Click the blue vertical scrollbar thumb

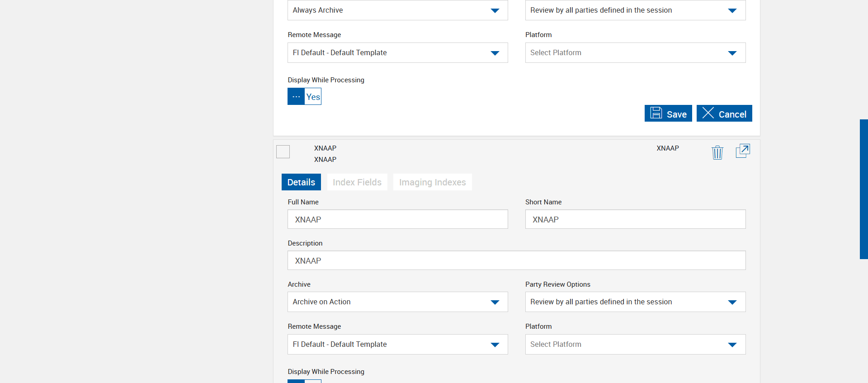863,189
